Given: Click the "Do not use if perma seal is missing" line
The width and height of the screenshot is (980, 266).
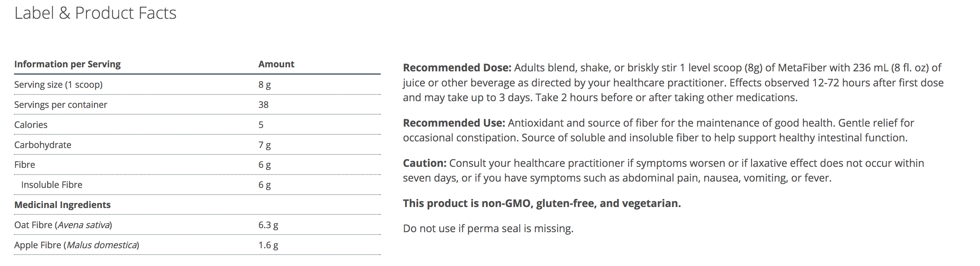Looking at the screenshot, I should click(x=488, y=229).
